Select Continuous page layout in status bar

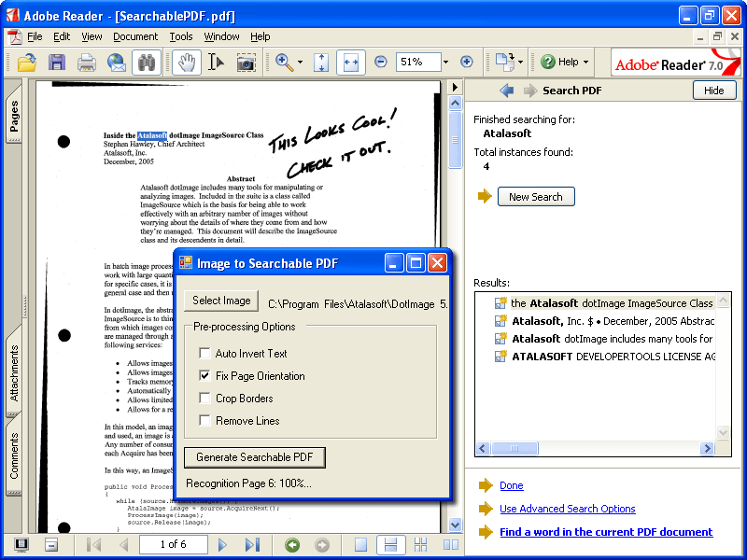390,544
